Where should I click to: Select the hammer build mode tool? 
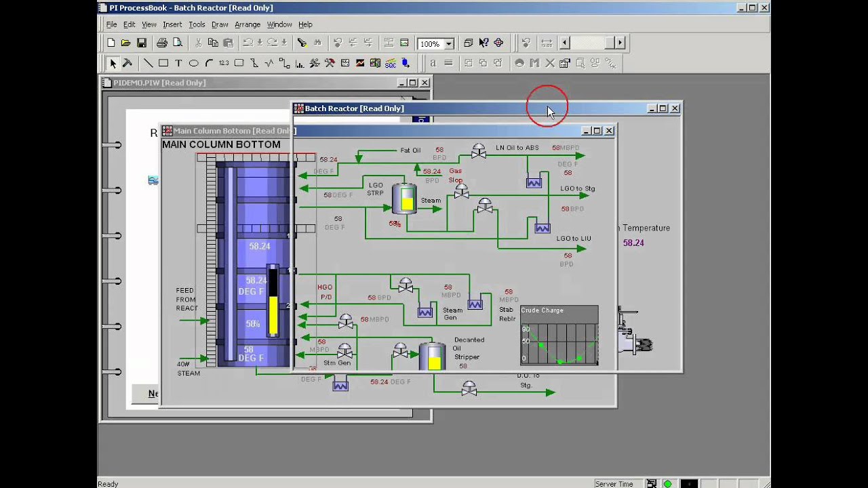127,63
